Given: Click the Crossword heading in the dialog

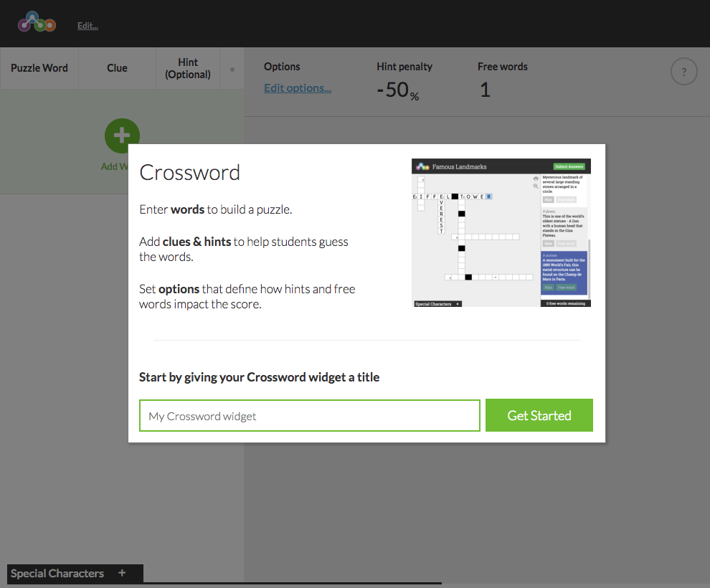Looking at the screenshot, I should tap(189, 172).
